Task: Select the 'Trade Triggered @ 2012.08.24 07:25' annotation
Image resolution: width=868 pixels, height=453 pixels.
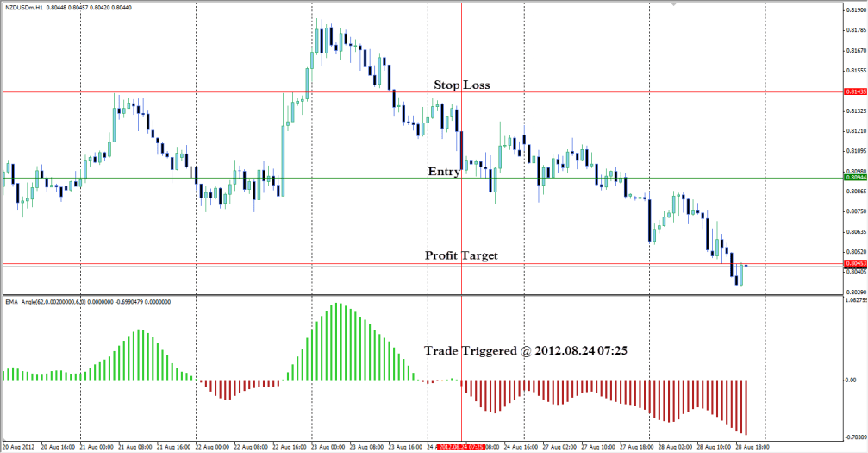Action: [526, 350]
